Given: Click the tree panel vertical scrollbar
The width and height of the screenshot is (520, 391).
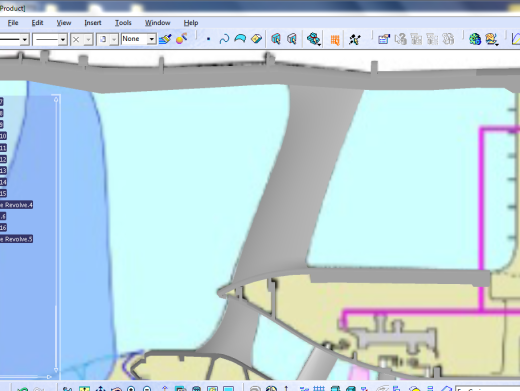Looking at the screenshot, I should (56, 234).
